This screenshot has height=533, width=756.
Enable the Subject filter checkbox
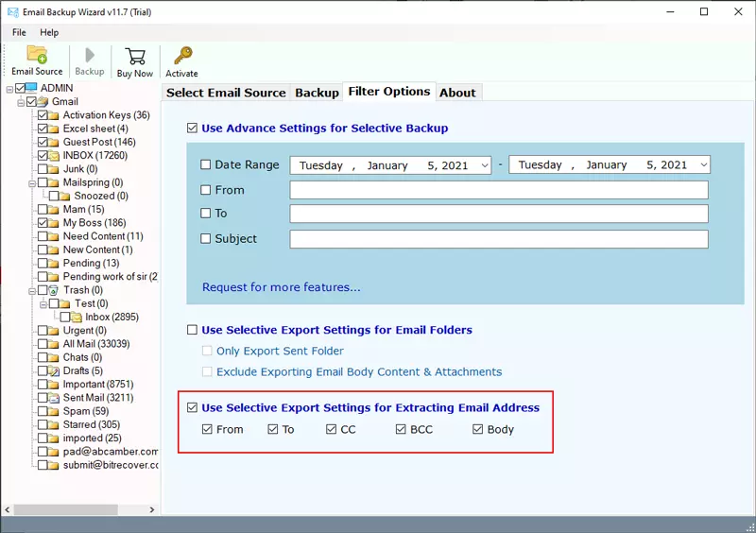click(205, 238)
